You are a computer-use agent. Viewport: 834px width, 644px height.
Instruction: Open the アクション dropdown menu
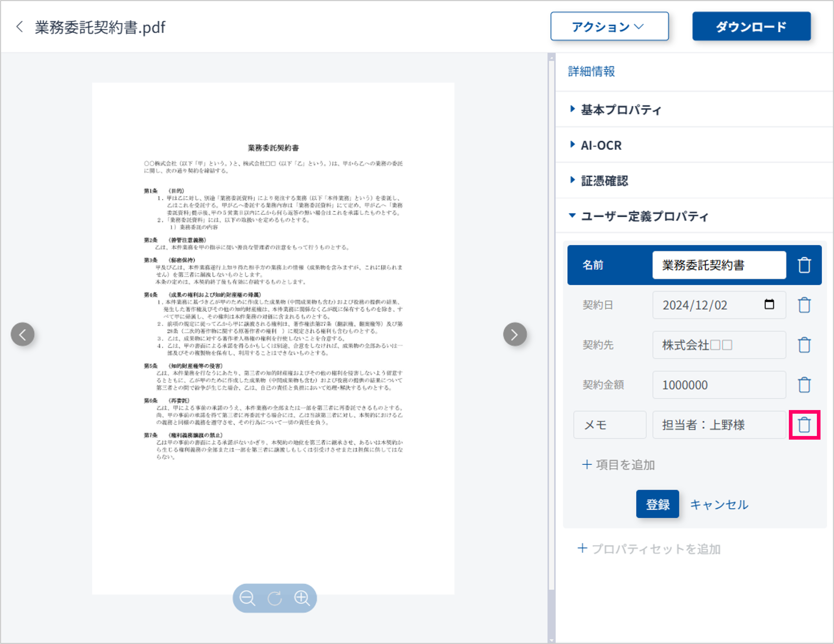pos(609,26)
